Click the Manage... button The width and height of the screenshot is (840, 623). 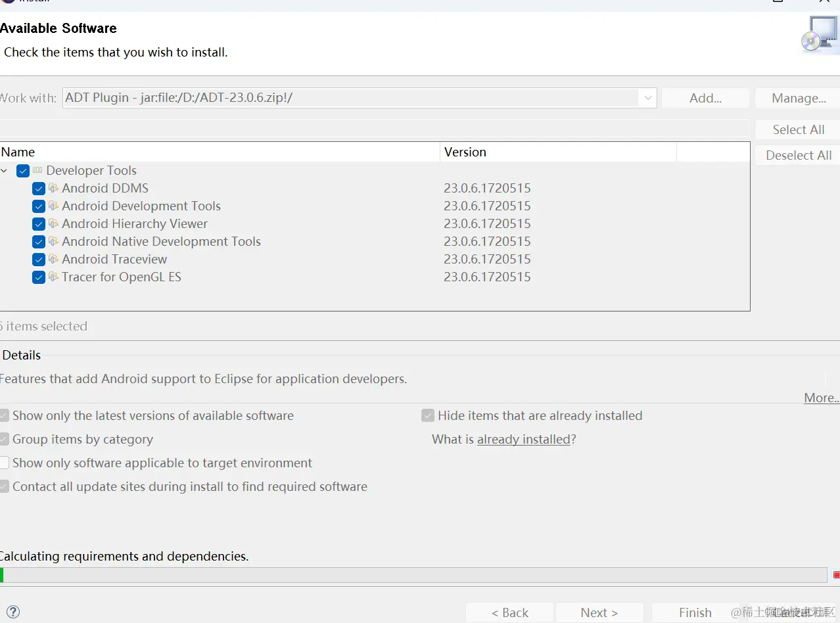click(798, 98)
